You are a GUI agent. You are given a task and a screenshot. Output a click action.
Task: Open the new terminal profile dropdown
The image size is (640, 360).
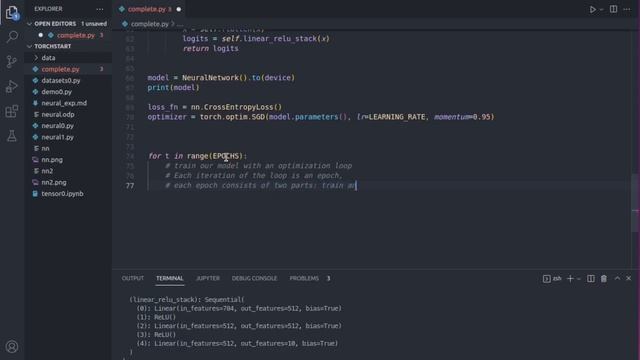579,279
